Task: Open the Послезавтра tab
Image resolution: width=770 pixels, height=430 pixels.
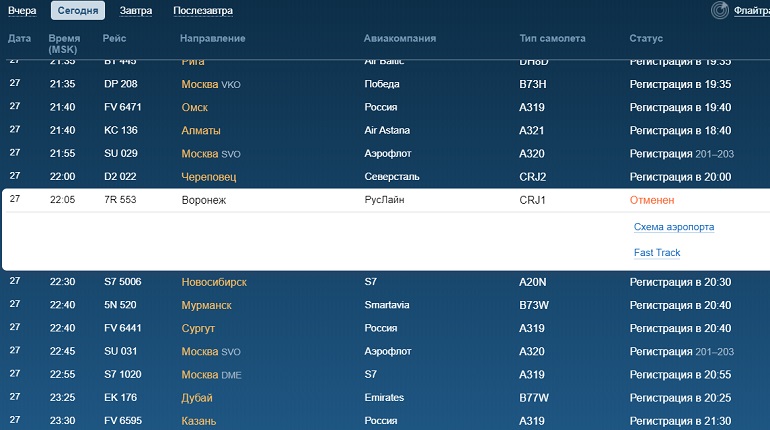Action: tap(203, 10)
